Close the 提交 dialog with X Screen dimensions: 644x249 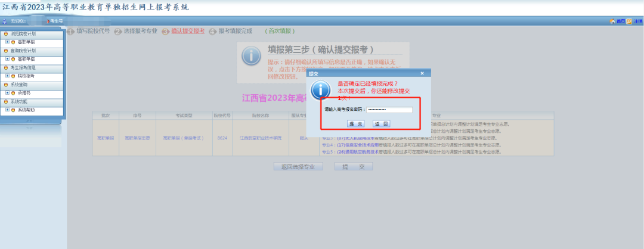422,73
